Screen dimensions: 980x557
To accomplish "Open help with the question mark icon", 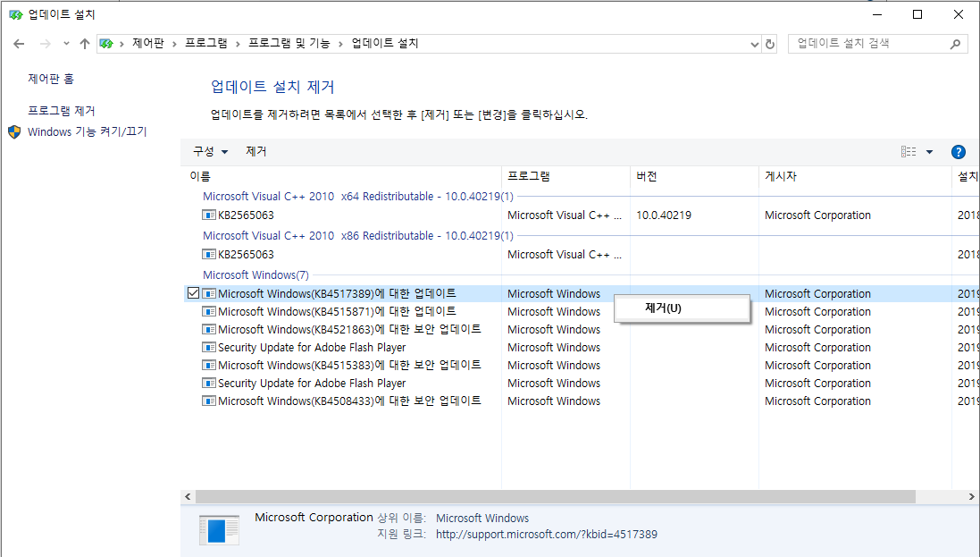I will coord(959,152).
